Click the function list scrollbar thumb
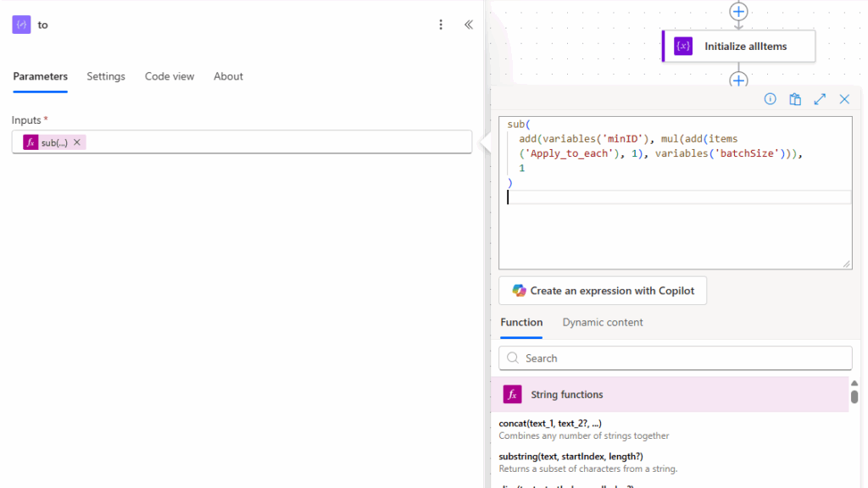868x488 pixels. 854,396
